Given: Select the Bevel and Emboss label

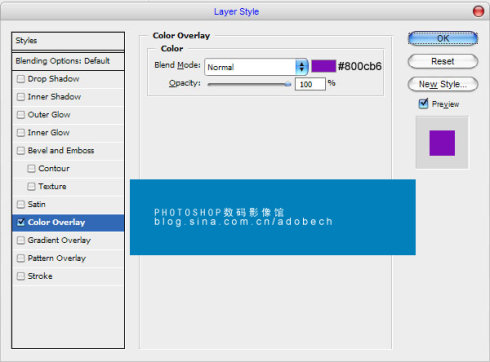Looking at the screenshot, I should coord(61,151).
